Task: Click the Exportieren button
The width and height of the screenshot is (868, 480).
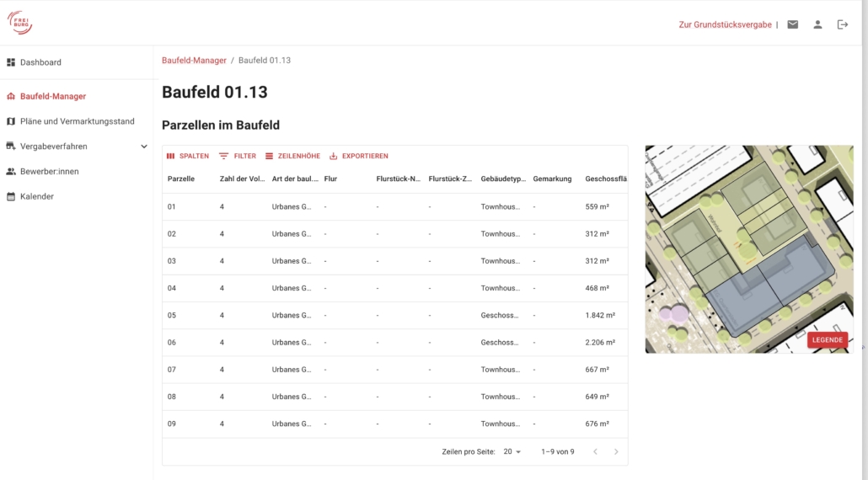Action: 358,157
